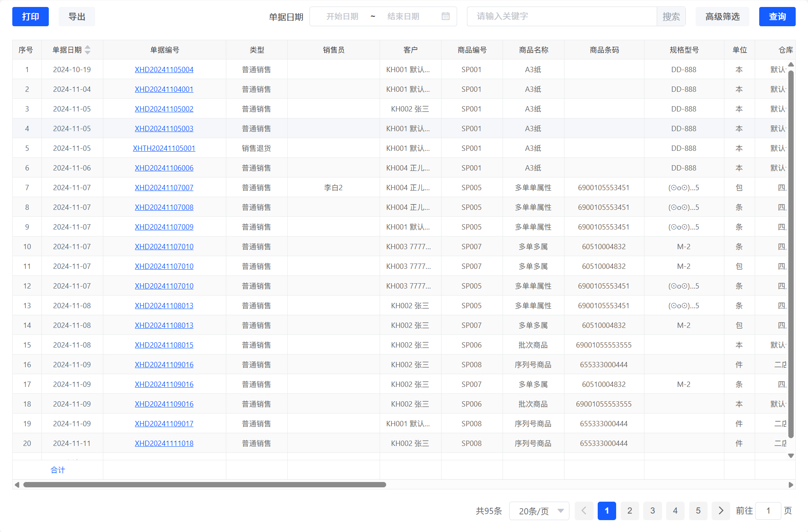The image size is (808, 532).
Task: Click the keyword search input field
Action: click(x=562, y=16)
